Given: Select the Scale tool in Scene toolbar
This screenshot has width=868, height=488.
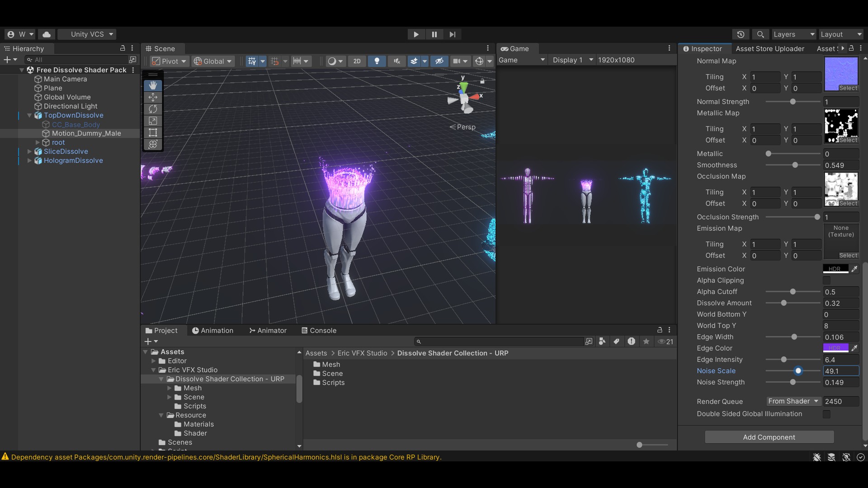Looking at the screenshot, I should (153, 121).
